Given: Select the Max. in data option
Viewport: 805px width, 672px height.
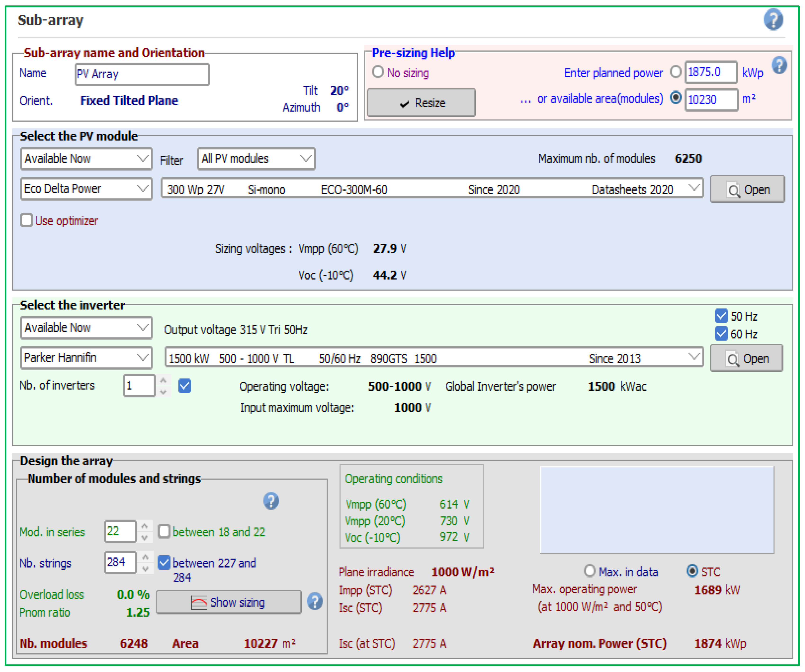Looking at the screenshot, I should [589, 571].
